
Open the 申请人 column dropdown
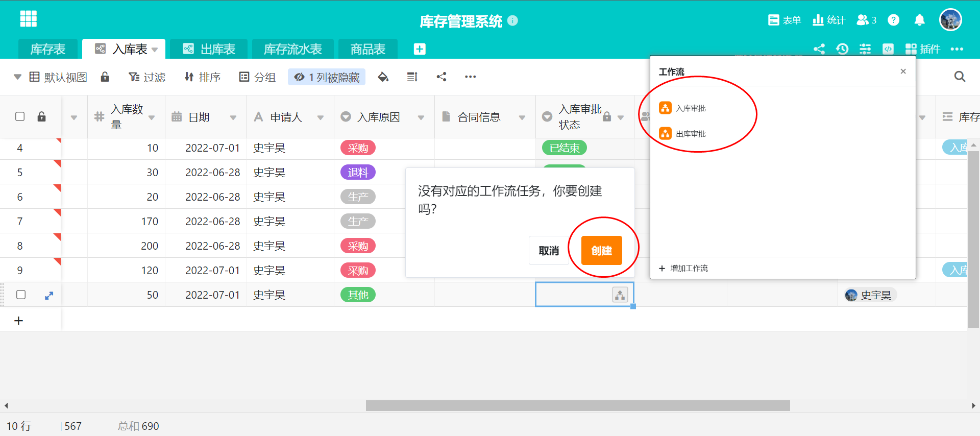pyautogui.click(x=321, y=117)
